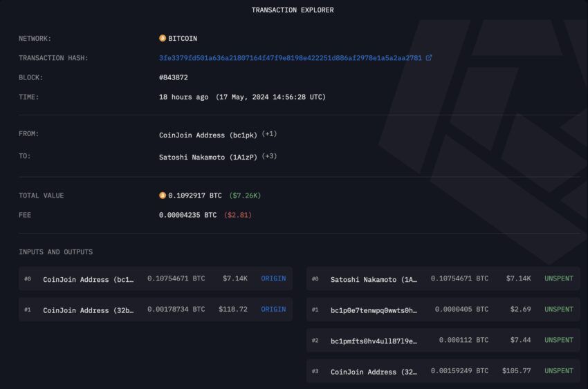
Task: Open output #3 CoinJoin Address
Action: 374,372
